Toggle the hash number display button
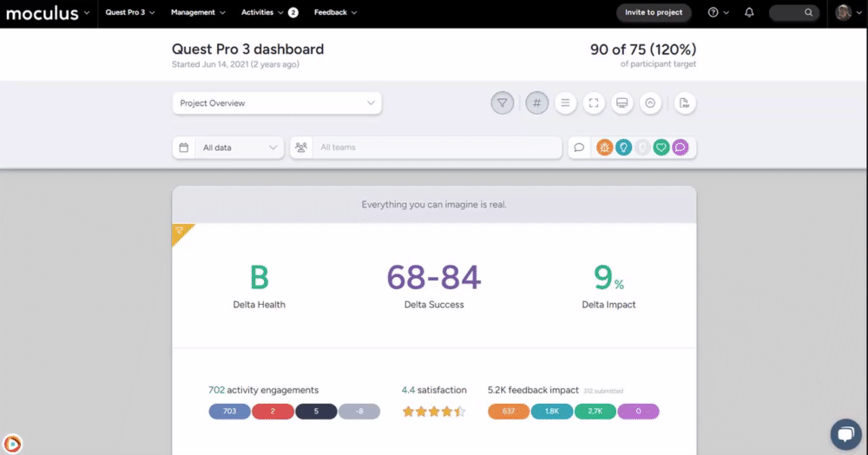This screenshot has width=868, height=455. [537, 103]
